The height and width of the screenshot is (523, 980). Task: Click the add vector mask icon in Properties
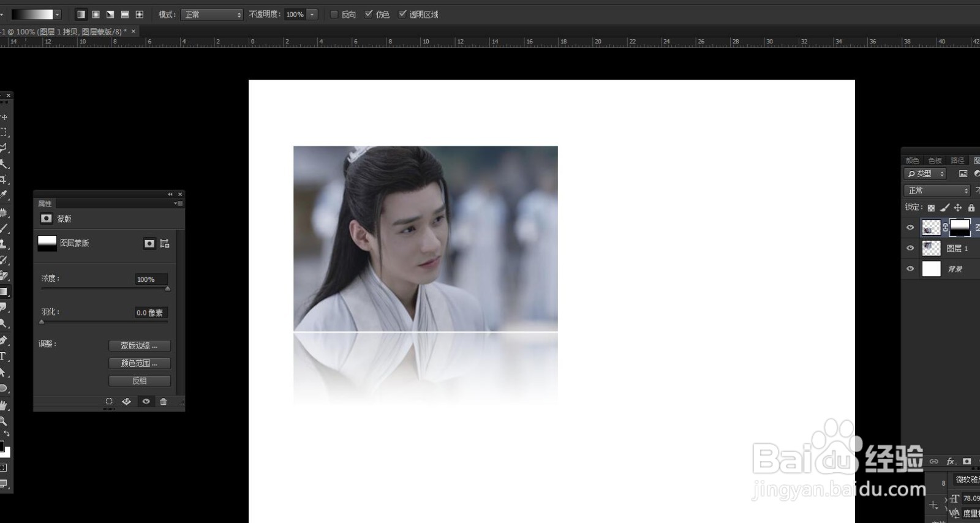pyautogui.click(x=165, y=244)
